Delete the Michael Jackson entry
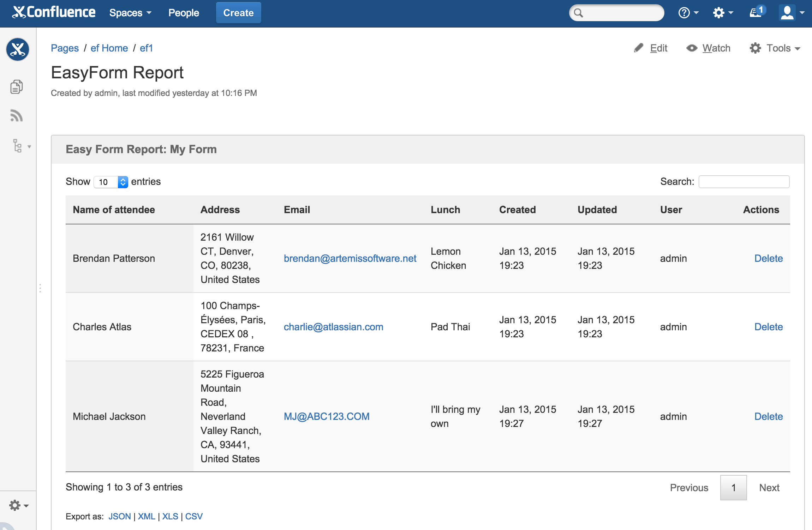812x530 pixels. pyautogui.click(x=769, y=416)
